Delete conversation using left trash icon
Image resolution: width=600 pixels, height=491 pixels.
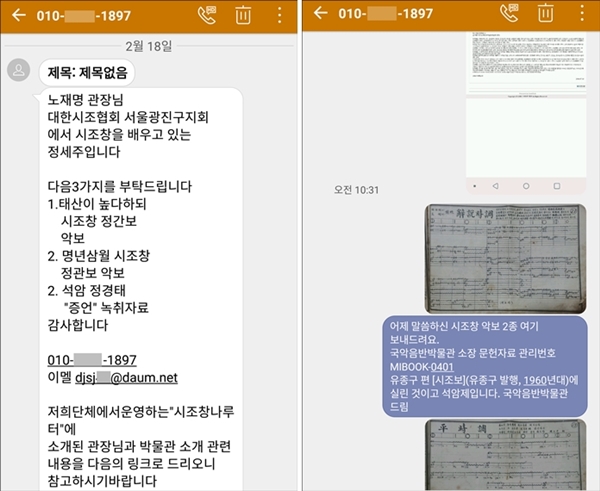tap(243, 15)
